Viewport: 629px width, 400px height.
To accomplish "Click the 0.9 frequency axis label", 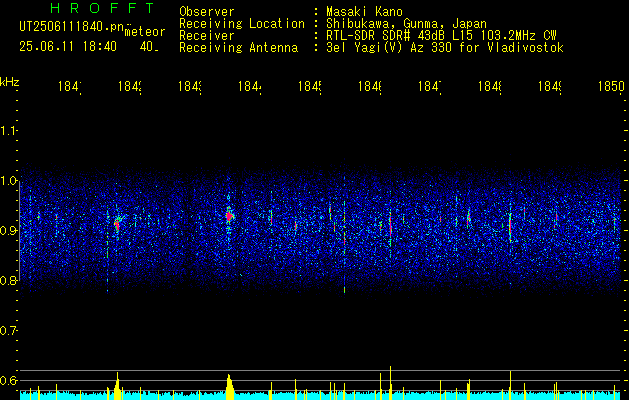I will coord(8,231).
